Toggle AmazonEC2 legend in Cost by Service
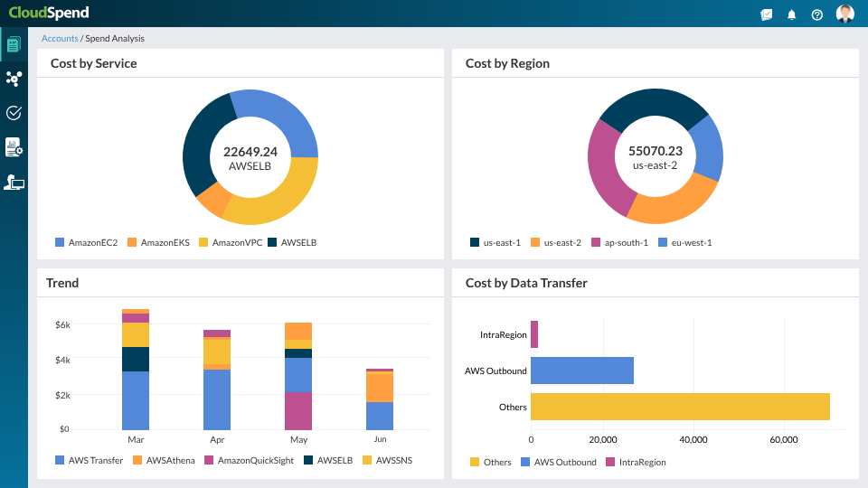 click(87, 242)
